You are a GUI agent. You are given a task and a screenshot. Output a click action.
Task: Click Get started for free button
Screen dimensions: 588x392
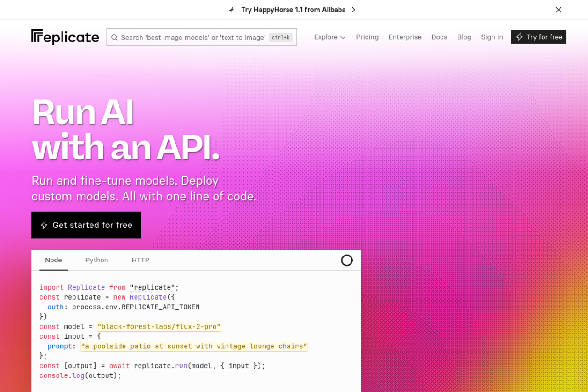[86, 225]
